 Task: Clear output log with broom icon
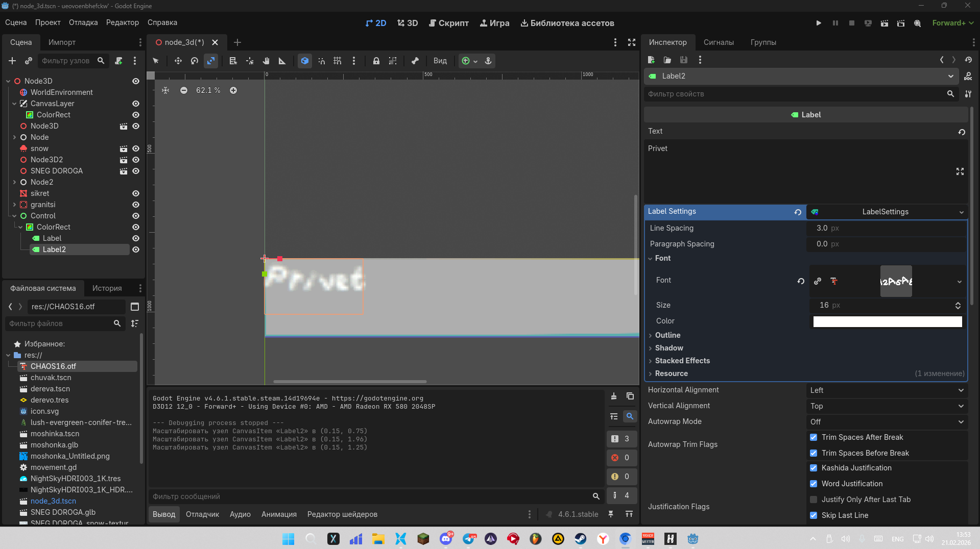click(x=614, y=396)
